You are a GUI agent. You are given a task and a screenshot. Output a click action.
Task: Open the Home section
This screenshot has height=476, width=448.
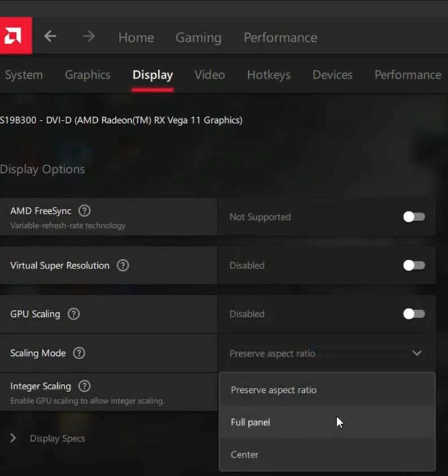(136, 38)
